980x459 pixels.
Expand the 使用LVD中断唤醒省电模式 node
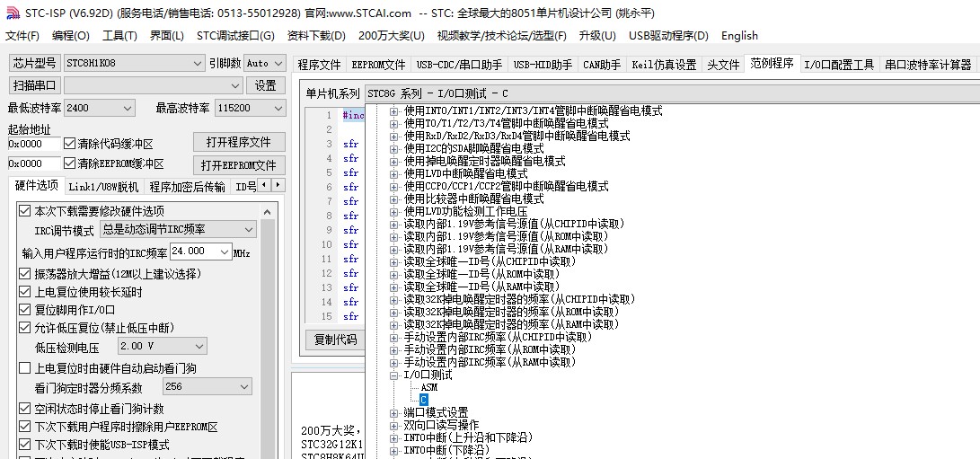click(x=393, y=174)
